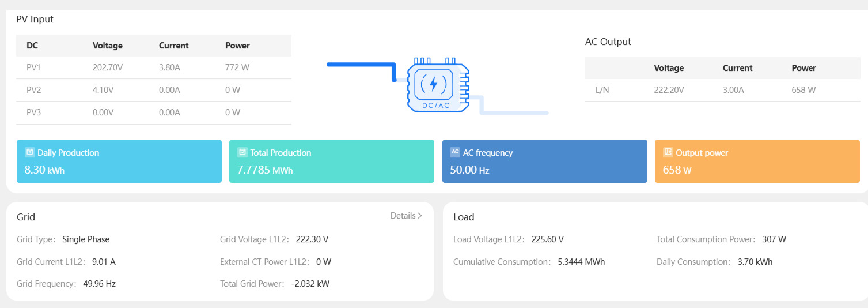Click Grid Current value 9.01 A
This screenshot has height=308, width=868.
click(104, 262)
